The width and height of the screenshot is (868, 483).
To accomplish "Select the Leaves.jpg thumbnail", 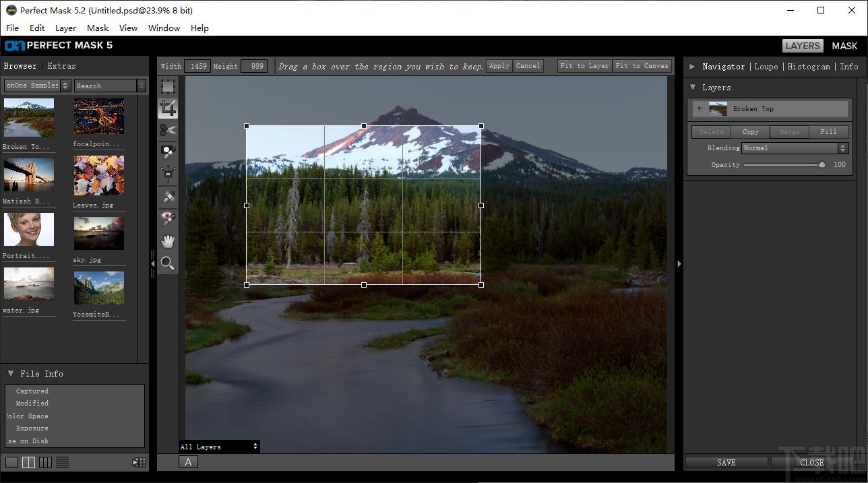I will 98,176.
